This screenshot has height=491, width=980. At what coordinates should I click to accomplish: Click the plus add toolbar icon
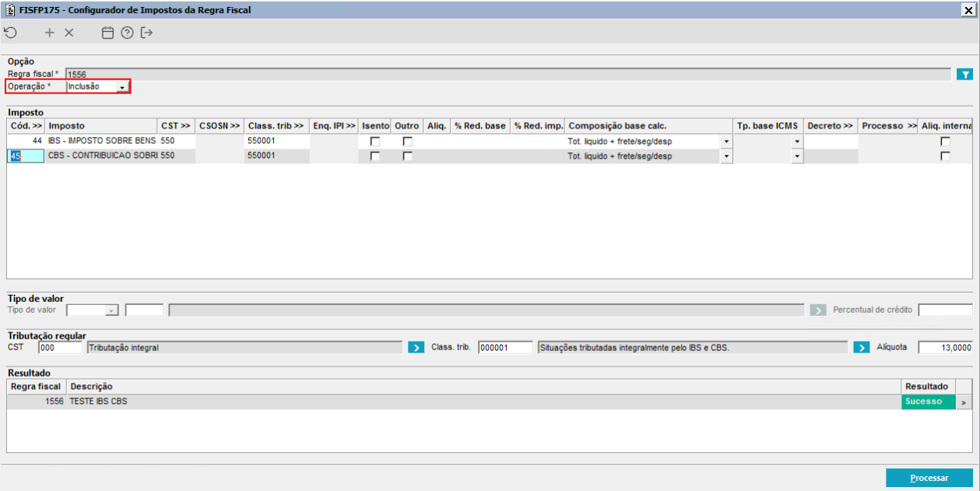(x=50, y=33)
